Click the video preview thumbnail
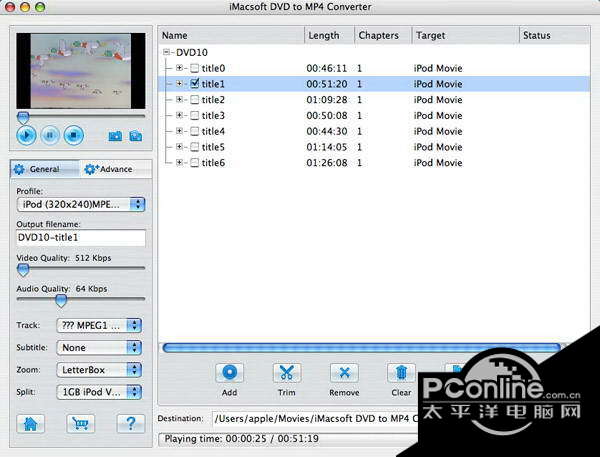 pos(81,71)
